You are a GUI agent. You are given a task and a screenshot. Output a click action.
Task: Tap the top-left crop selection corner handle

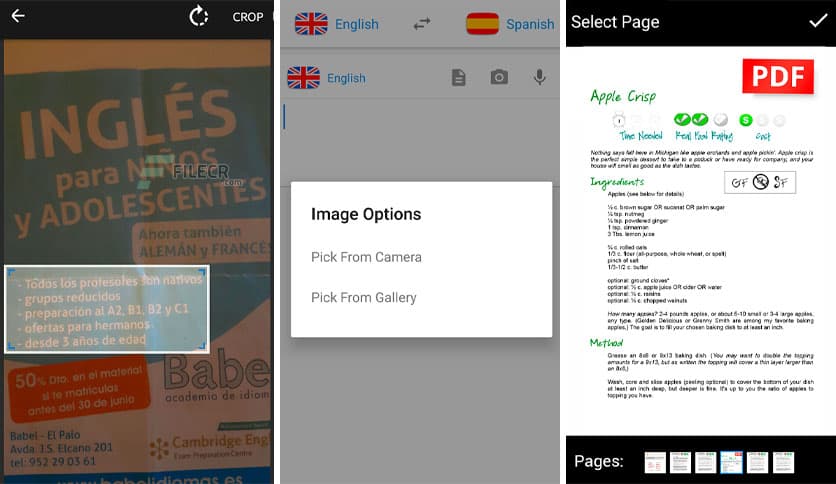(x=11, y=272)
